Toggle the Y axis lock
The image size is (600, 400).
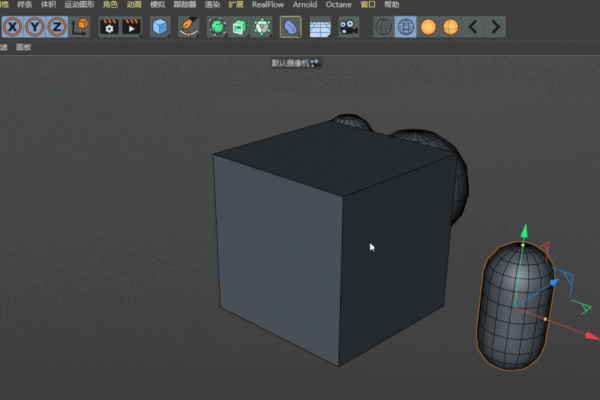click(x=35, y=27)
